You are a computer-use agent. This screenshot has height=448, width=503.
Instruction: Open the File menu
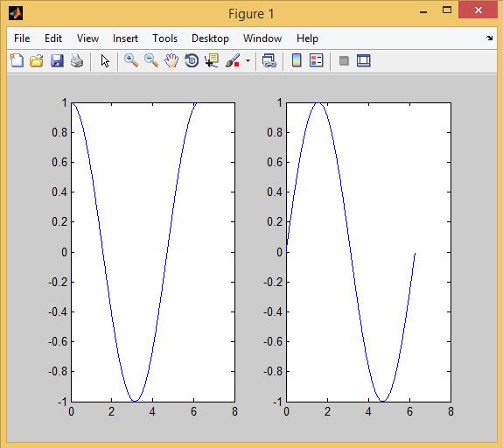tap(22, 38)
